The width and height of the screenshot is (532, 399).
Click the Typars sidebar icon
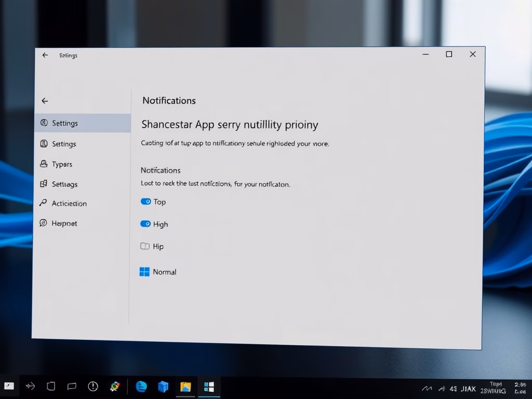[x=44, y=164]
